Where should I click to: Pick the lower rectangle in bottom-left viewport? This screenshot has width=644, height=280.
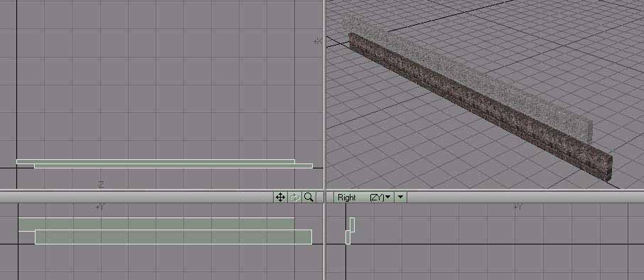[x=173, y=237]
